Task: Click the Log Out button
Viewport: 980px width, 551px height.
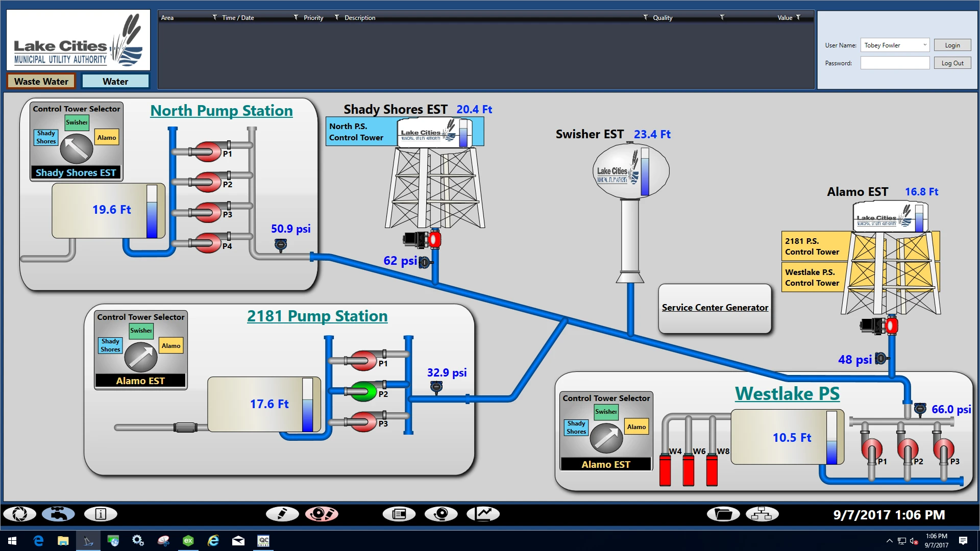Action: pyautogui.click(x=952, y=62)
